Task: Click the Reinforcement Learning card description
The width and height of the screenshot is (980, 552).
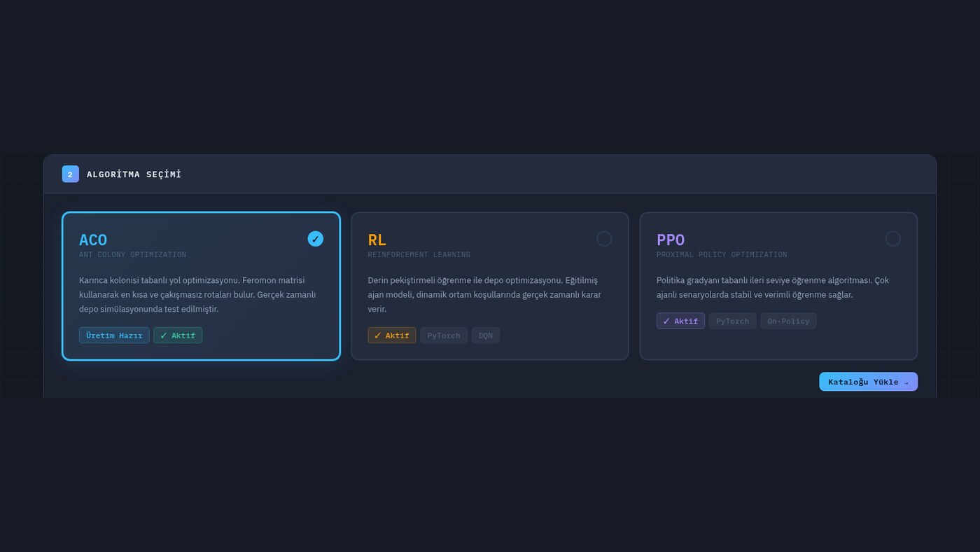Action: (x=485, y=295)
